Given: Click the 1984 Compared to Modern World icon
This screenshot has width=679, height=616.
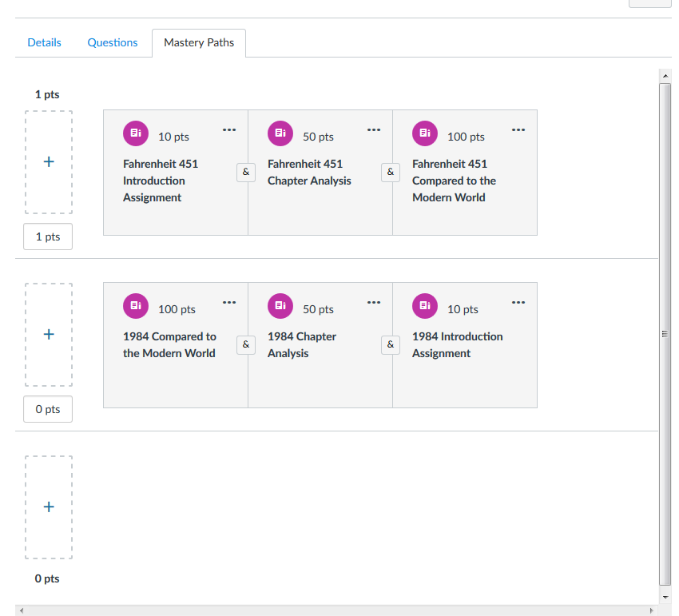Looking at the screenshot, I should 136,306.
